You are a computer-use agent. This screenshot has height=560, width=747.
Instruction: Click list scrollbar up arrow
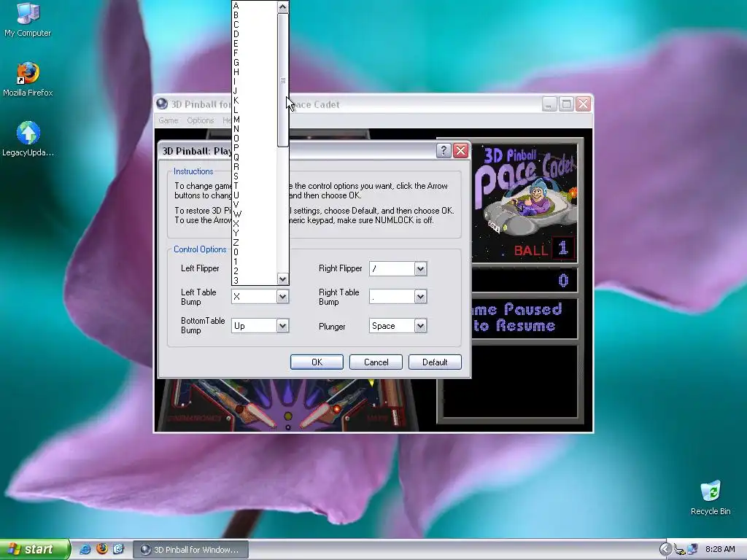282,7
